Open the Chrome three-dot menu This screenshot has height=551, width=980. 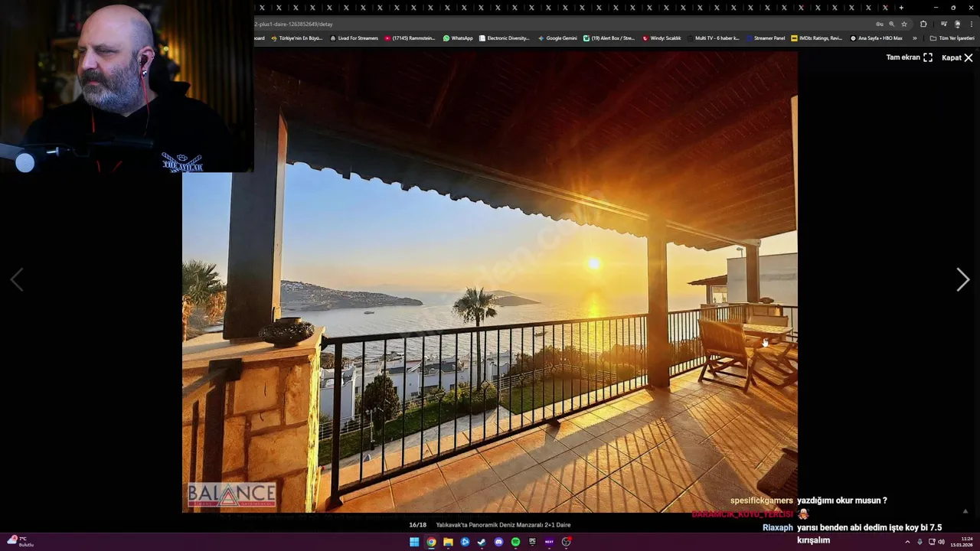pos(972,24)
